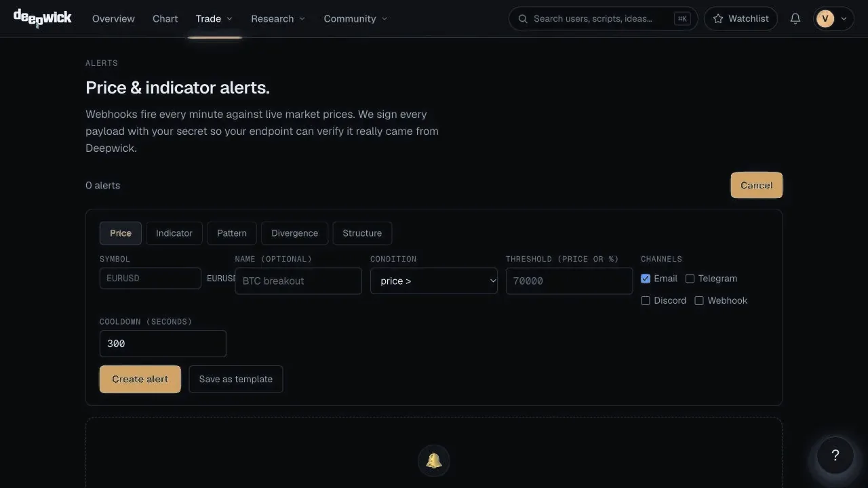
Task: Click the search users, scripts, ideas box
Action: tap(604, 19)
